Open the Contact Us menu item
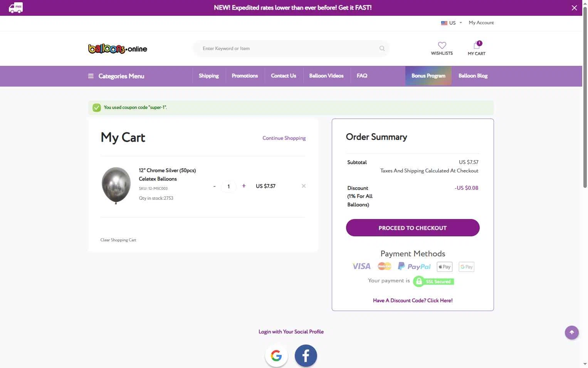588x368 pixels. 284,76
